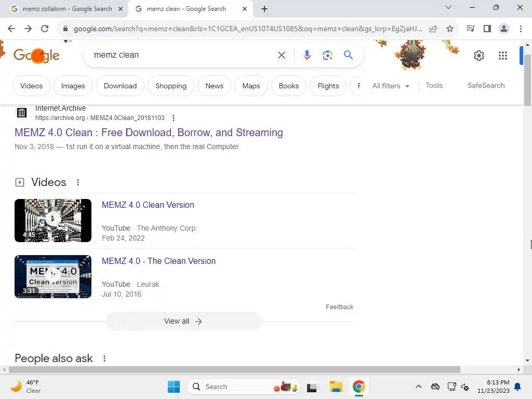Send Feedback on video results

339,307
